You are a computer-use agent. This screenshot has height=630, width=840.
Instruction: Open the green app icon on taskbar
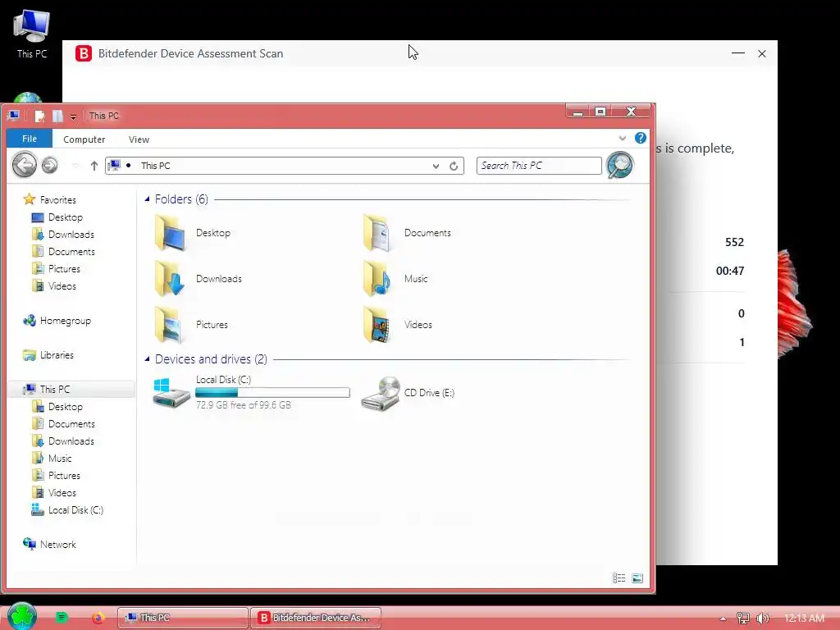(62, 618)
